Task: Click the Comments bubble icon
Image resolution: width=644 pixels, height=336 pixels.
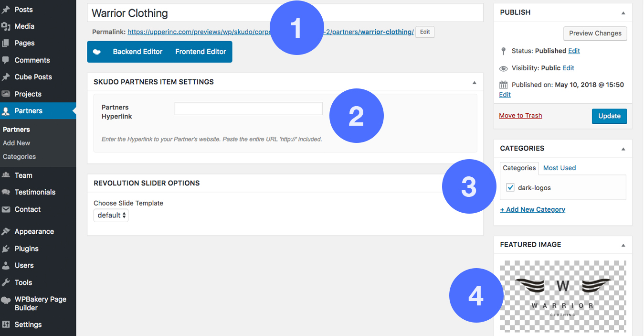Action: [x=6, y=60]
